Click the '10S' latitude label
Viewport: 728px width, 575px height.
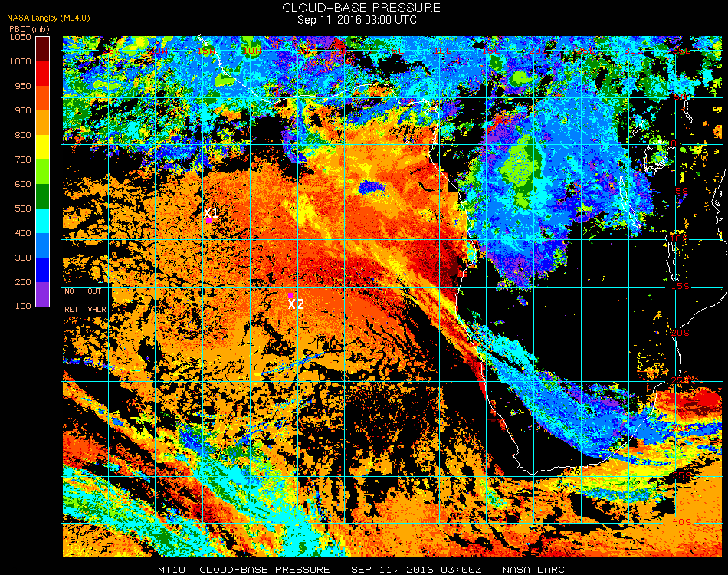[679, 238]
